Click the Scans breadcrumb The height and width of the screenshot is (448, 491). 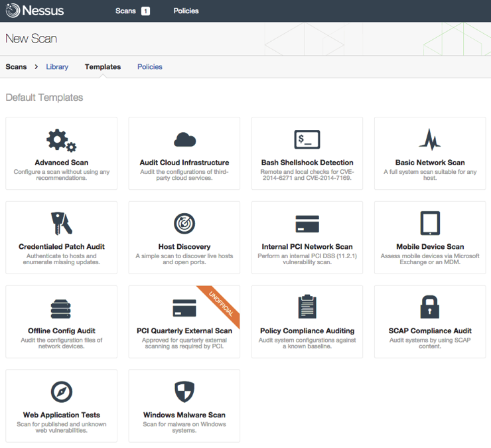tap(17, 67)
